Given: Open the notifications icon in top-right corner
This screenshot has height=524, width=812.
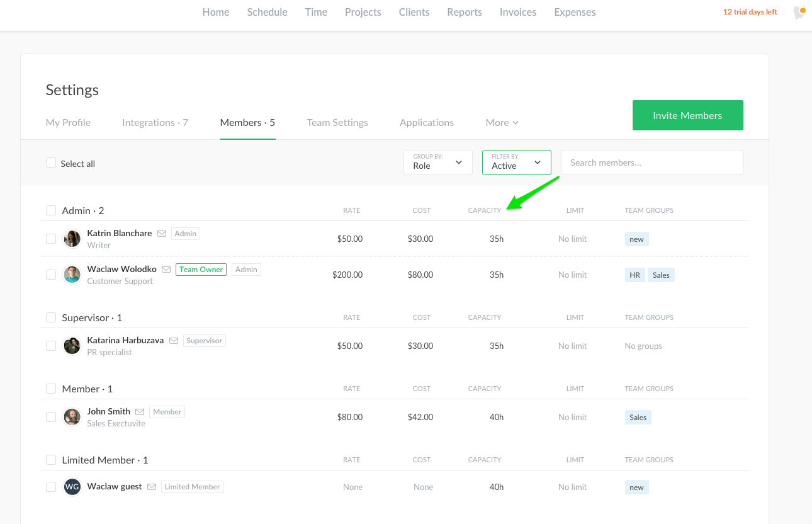Looking at the screenshot, I should tap(799, 13).
